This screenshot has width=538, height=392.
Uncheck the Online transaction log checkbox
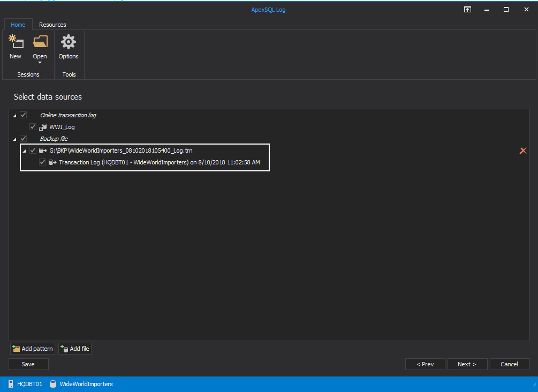point(23,115)
